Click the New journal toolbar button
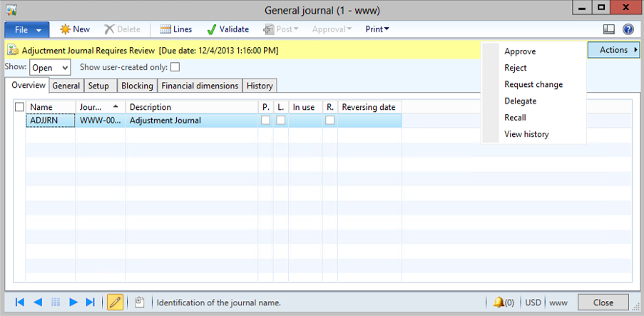Viewport: 644px width, 316px height. (75, 29)
